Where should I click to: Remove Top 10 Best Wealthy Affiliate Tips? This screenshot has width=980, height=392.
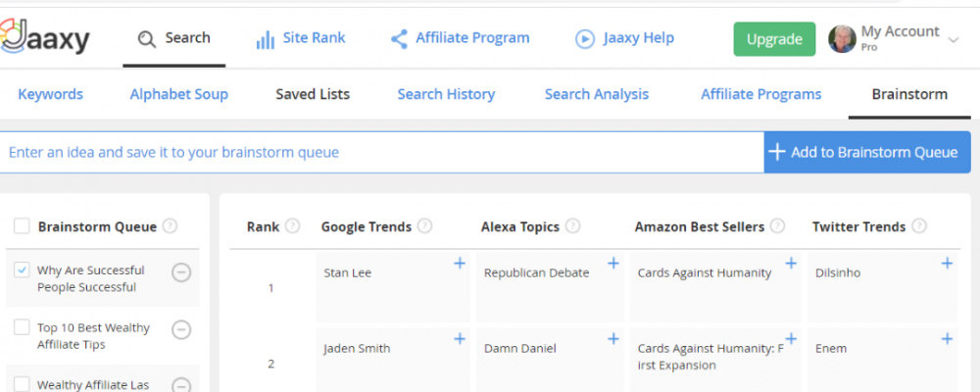[x=181, y=329]
